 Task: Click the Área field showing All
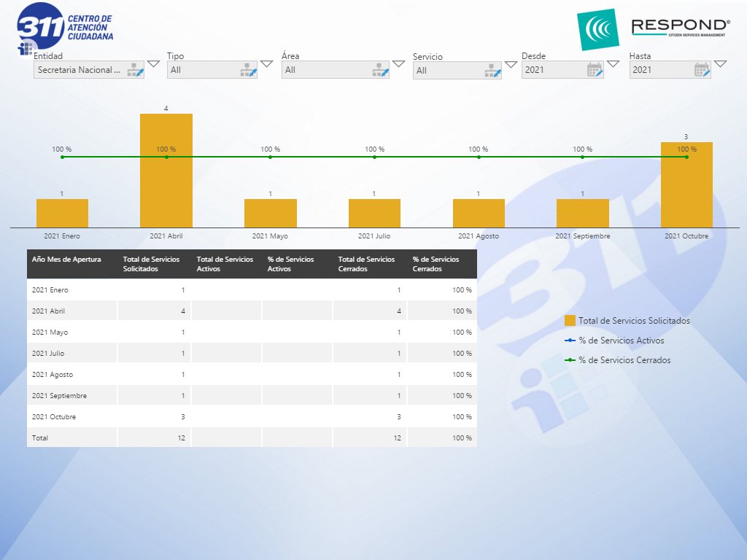click(x=336, y=70)
